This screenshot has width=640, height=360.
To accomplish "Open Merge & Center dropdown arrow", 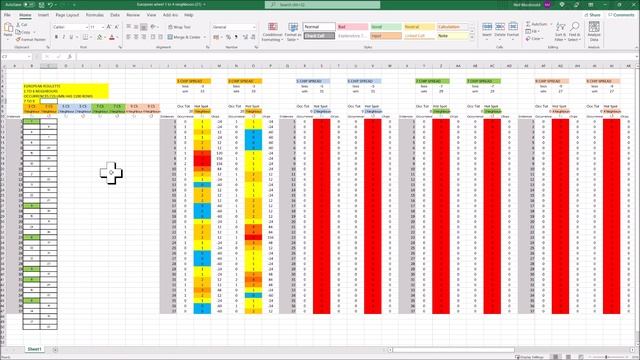I will click(x=204, y=37).
